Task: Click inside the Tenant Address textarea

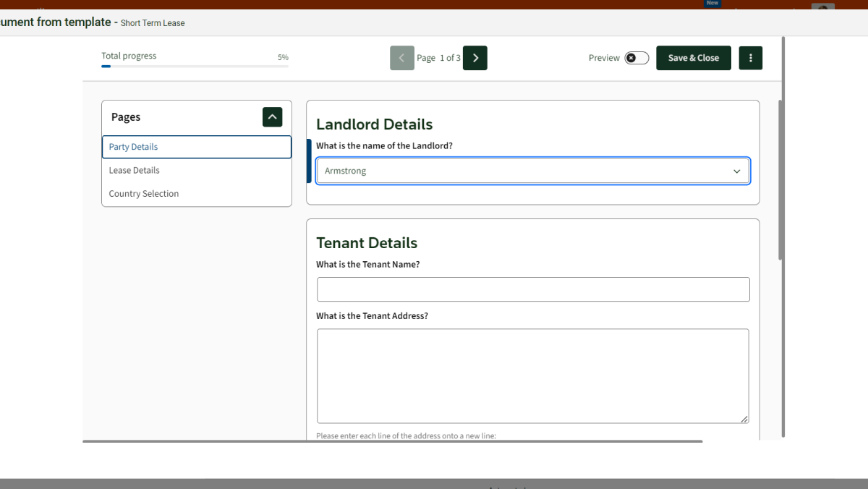Action: (x=532, y=375)
